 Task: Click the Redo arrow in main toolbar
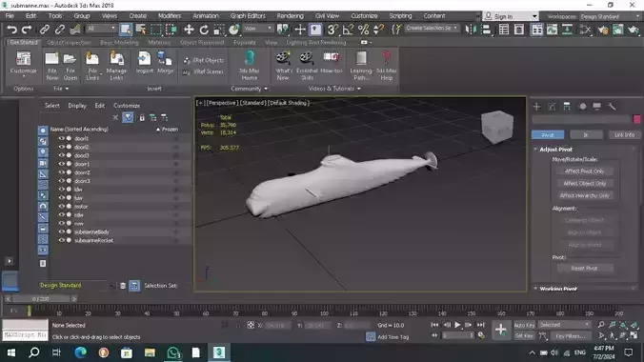coord(27,30)
